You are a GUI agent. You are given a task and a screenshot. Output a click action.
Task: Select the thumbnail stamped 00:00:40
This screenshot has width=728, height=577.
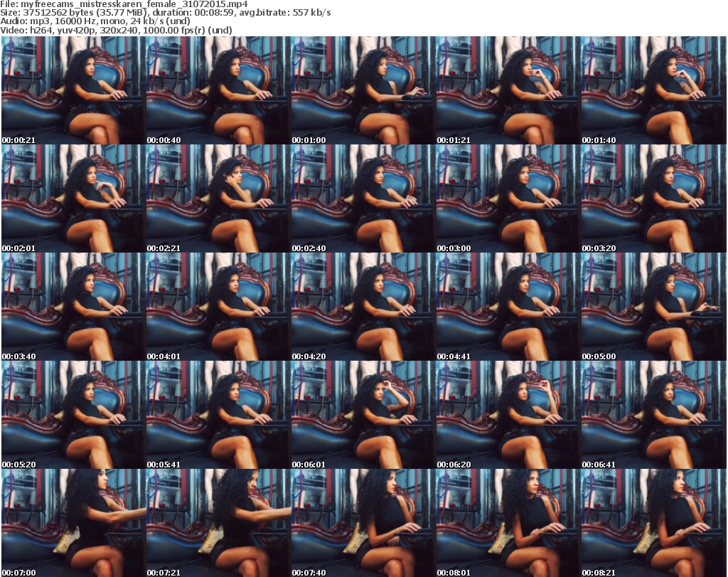pos(219,90)
